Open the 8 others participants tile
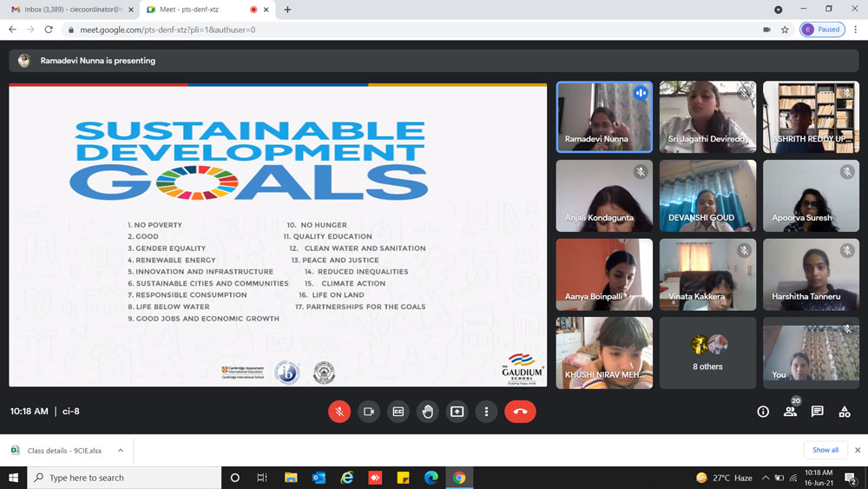 [x=707, y=353]
